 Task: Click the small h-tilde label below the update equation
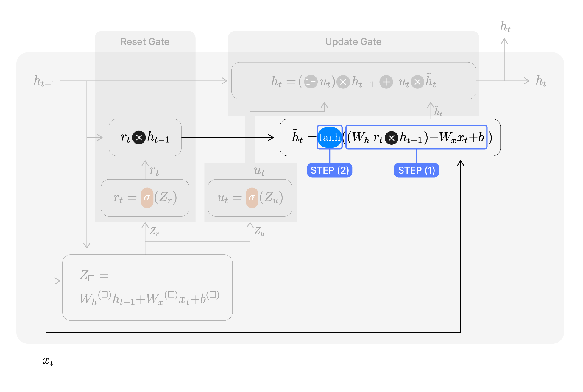pyautogui.click(x=438, y=111)
